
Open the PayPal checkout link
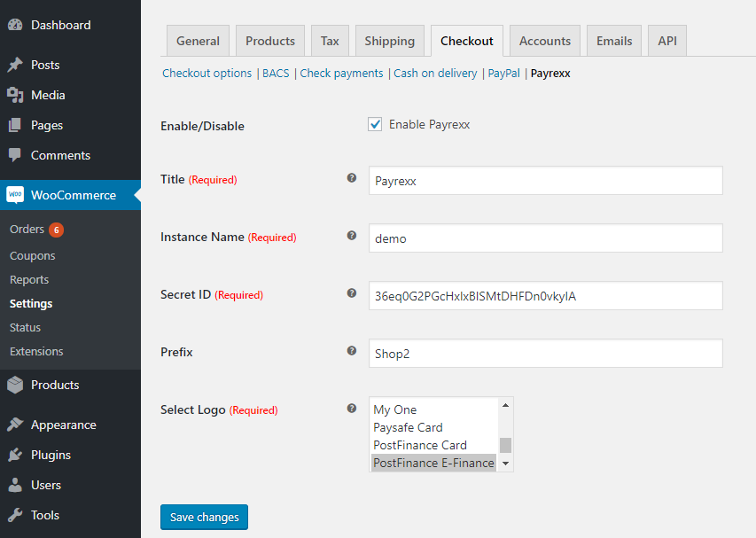click(x=503, y=74)
